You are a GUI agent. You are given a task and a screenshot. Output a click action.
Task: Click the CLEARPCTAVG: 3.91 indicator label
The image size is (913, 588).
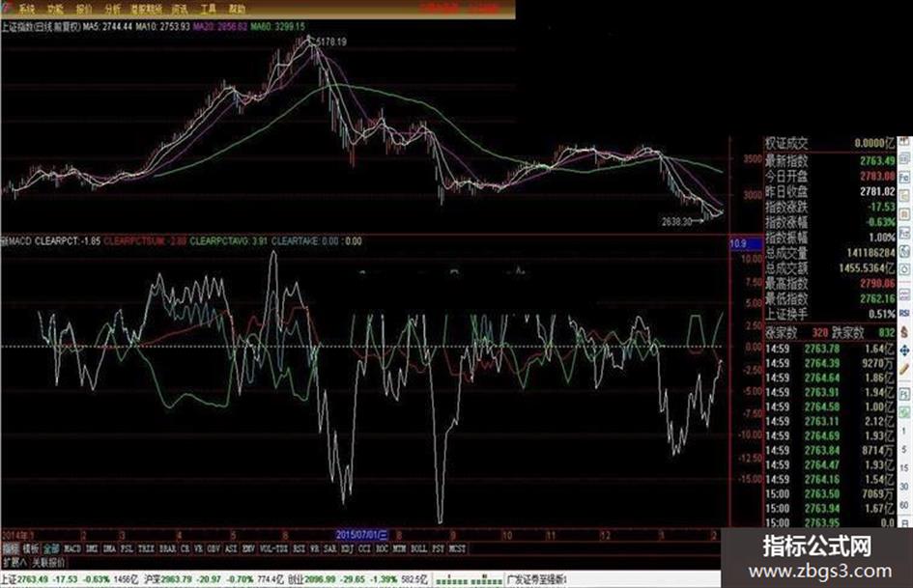pos(229,241)
